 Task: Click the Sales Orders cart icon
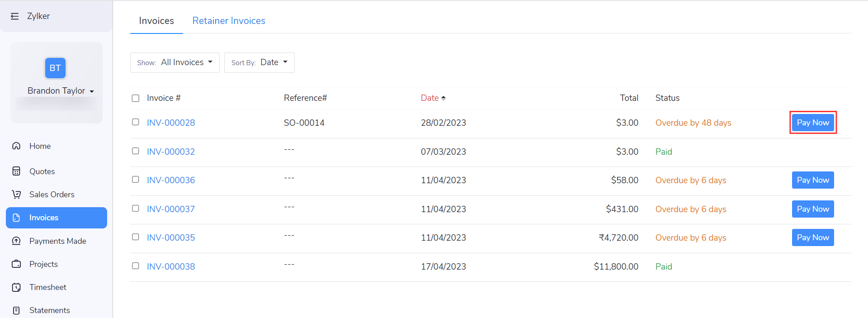click(x=16, y=194)
